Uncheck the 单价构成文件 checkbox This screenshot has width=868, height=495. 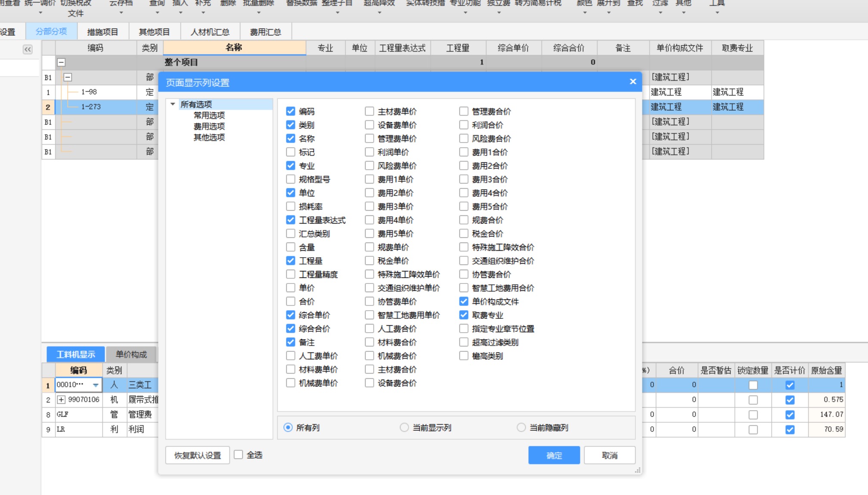tap(464, 302)
